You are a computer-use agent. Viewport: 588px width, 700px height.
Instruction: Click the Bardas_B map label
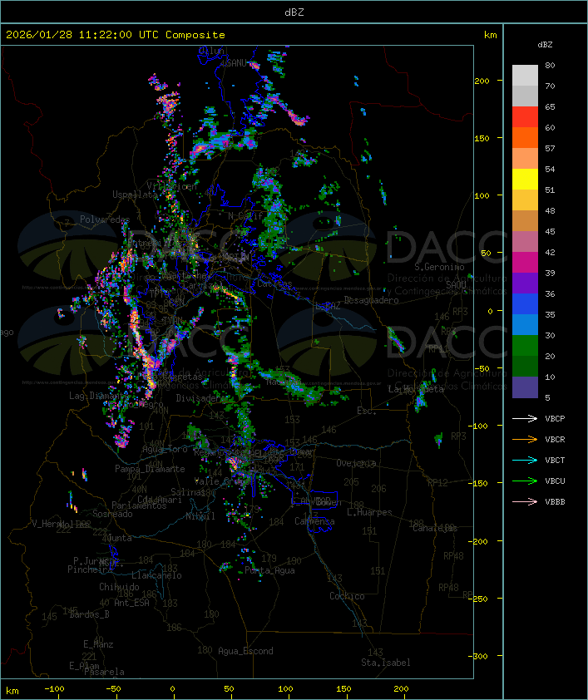pos(89,614)
